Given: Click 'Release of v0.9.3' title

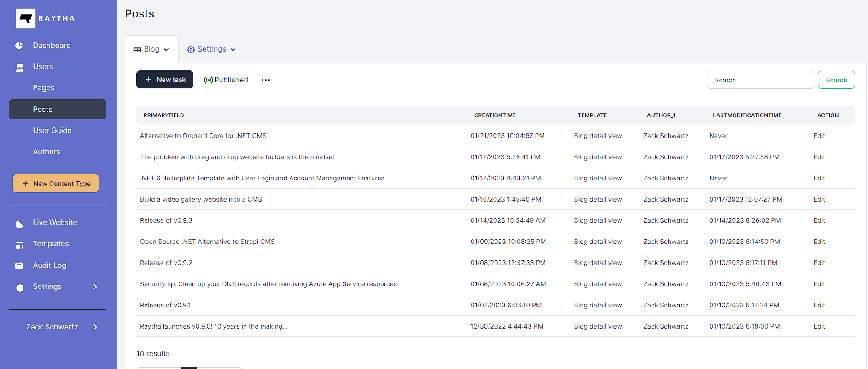Looking at the screenshot, I should pyautogui.click(x=166, y=221).
